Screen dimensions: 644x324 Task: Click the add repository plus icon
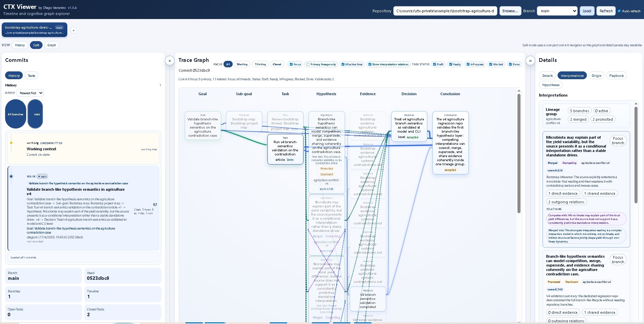73,30
